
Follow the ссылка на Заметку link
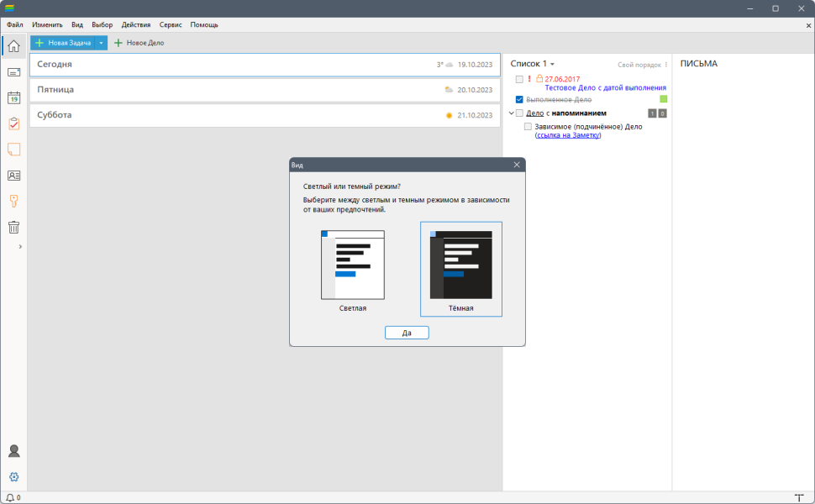pos(568,135)
